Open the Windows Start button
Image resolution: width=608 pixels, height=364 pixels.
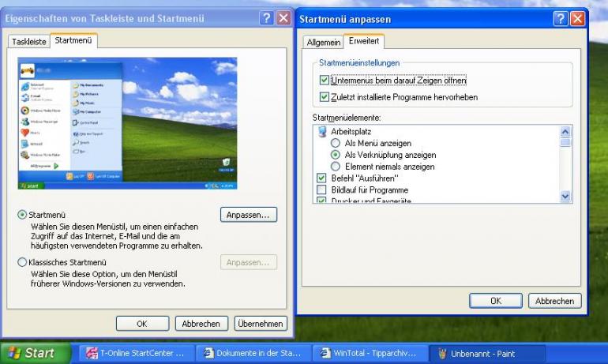[35, 353]
